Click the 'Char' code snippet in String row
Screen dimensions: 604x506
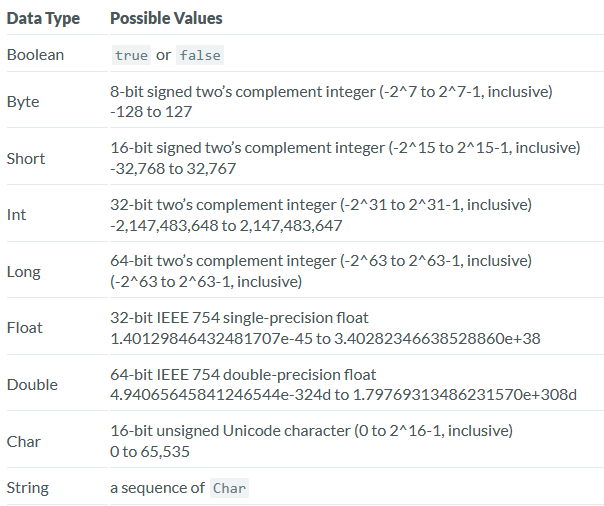230,488
